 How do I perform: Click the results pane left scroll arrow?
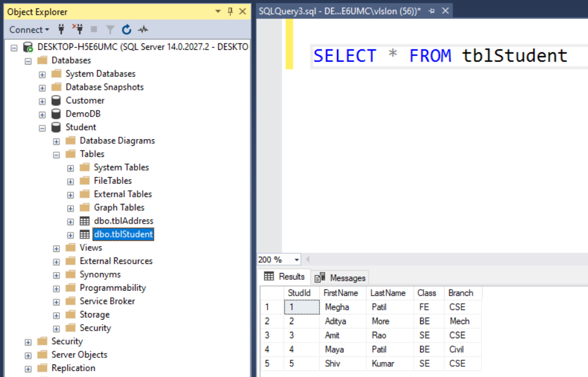308,259
